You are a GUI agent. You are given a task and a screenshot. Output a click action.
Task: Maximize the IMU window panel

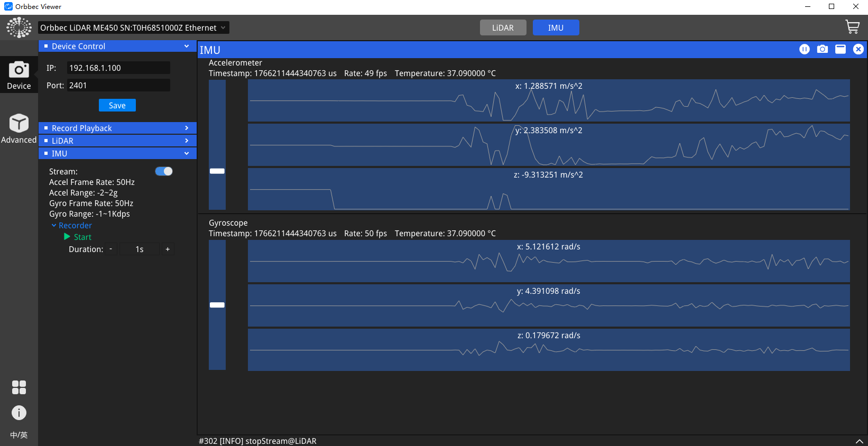840,49
